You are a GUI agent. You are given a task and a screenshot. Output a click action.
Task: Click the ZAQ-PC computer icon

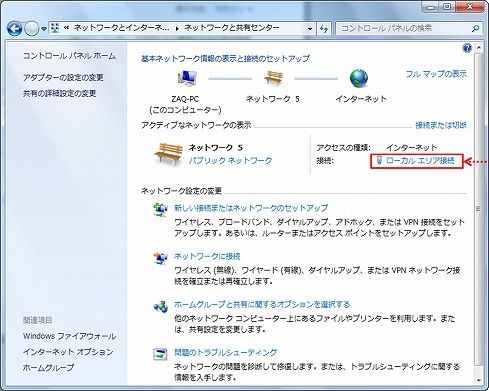tap(187, 79)
